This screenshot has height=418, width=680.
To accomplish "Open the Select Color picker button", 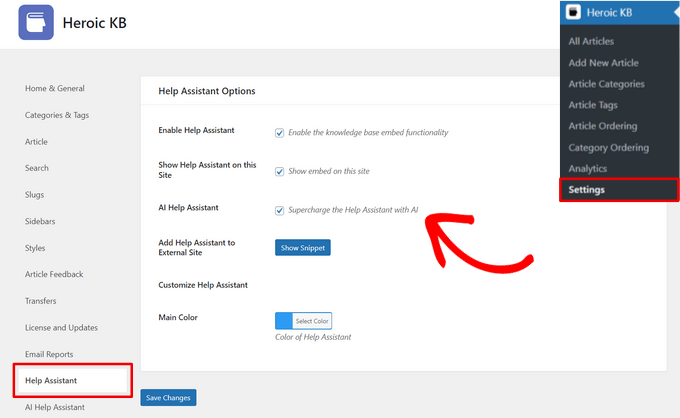I will pos(312,321).
